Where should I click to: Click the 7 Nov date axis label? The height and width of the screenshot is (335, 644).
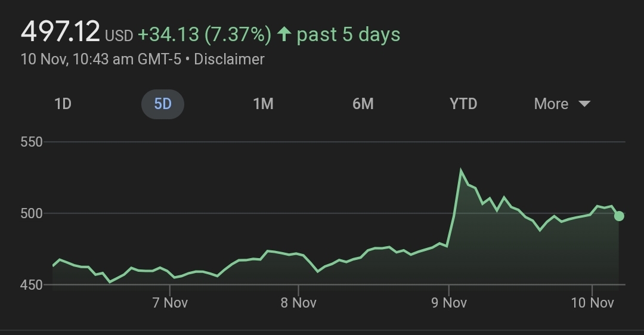coord(170,303)
